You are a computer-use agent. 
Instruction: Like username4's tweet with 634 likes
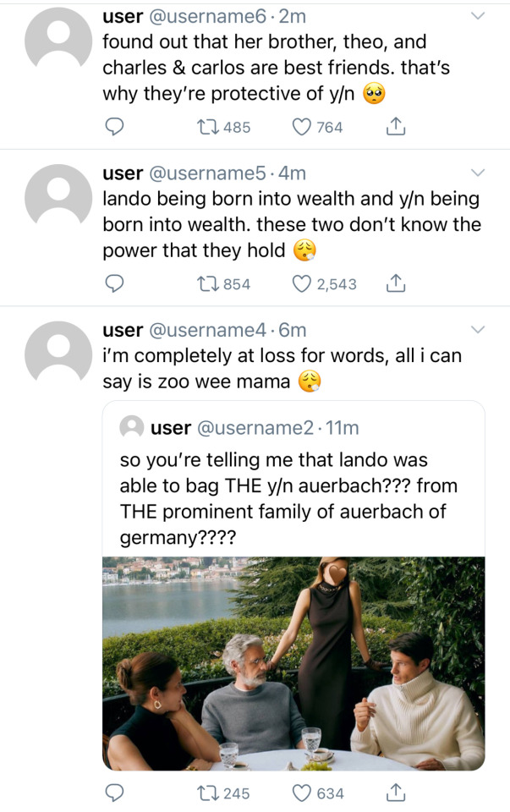[302, 793]
